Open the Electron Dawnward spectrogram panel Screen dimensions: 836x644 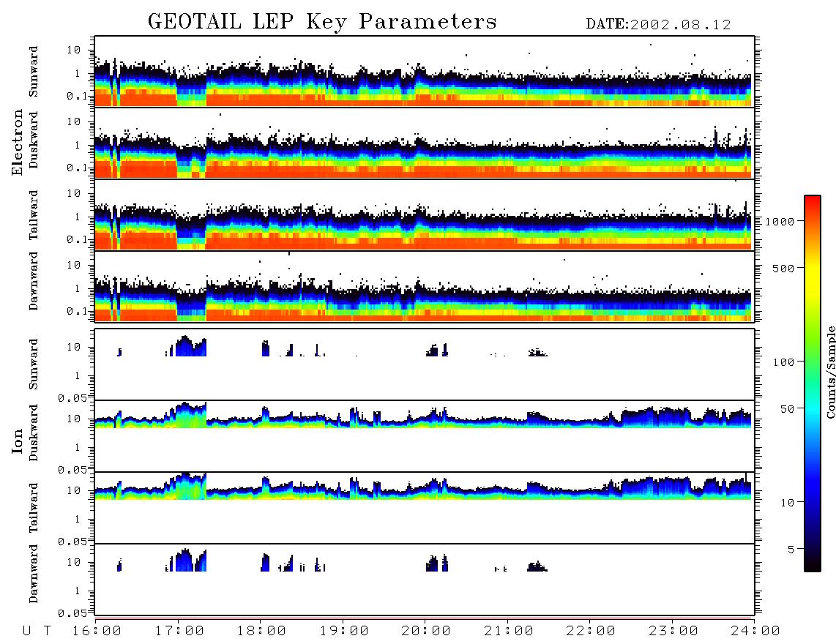[425, 285]
